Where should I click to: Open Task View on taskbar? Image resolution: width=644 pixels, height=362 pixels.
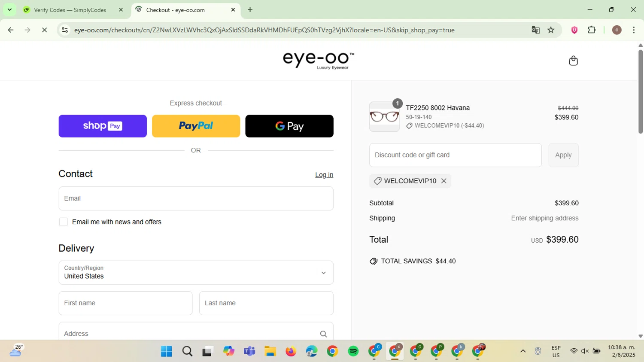pyautogui.click(x=208, y=351)
